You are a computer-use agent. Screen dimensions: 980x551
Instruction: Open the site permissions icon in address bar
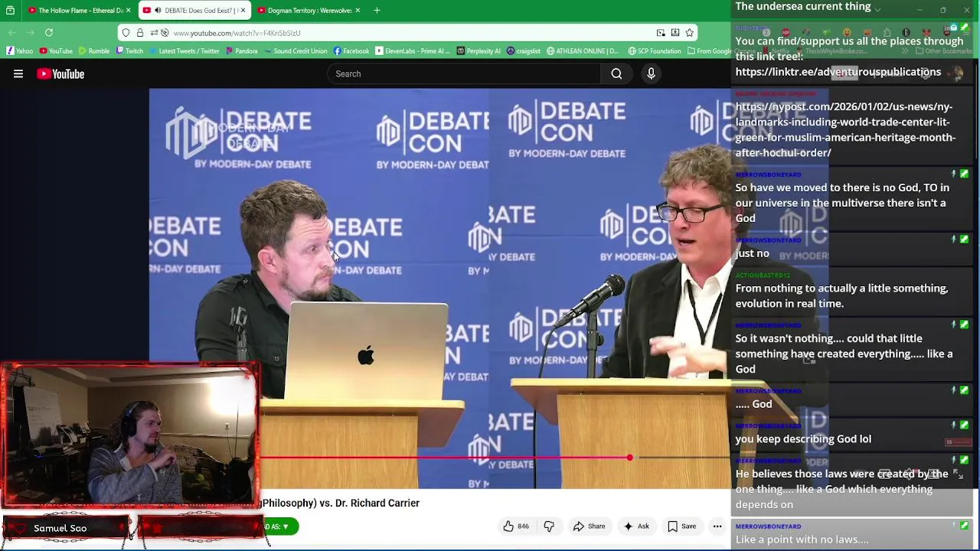(x=154, y=33)
